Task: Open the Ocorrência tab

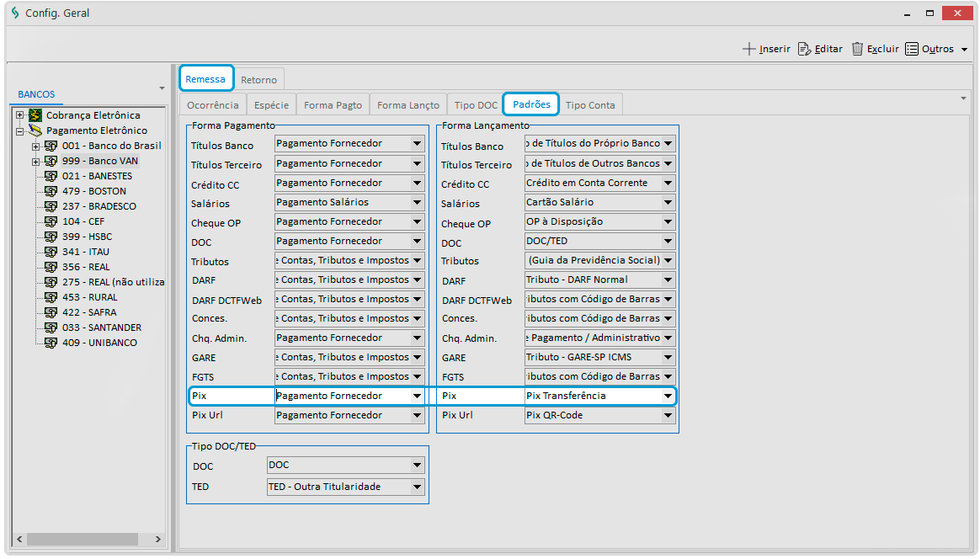Action: point(212,105)
